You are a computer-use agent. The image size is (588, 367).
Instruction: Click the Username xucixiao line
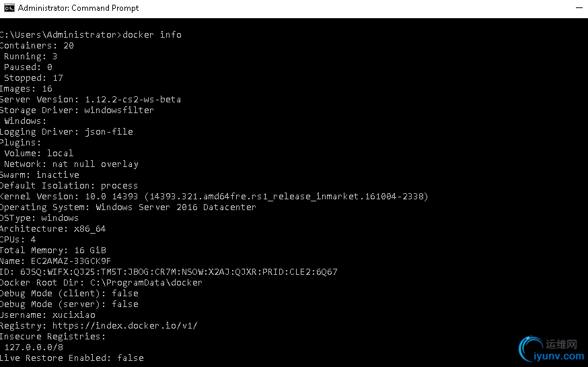point(48,315)
